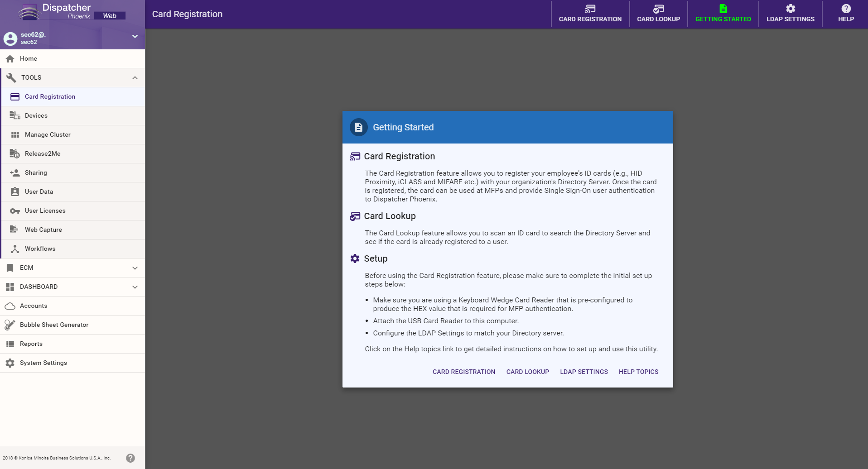Select Home menu item
This screenshot has height=469, width=868.
[72, 59]
